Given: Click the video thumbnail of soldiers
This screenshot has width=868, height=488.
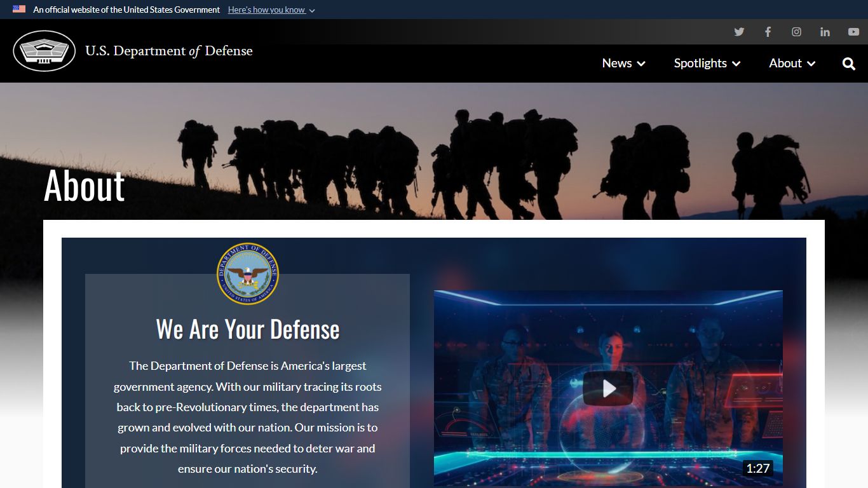Looking at the screenshot, I should (608, 389).
